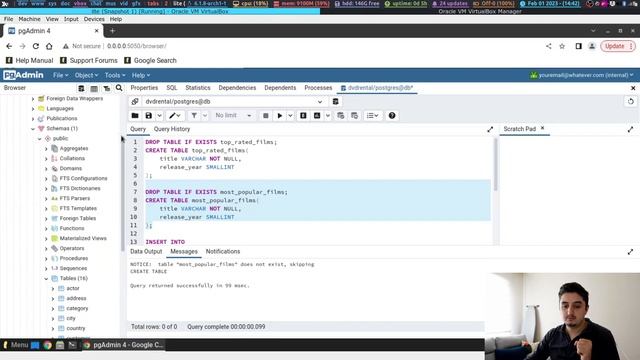
Task: Click the connection status link icon
Action: pyautogui.click(x=135, y=102)
